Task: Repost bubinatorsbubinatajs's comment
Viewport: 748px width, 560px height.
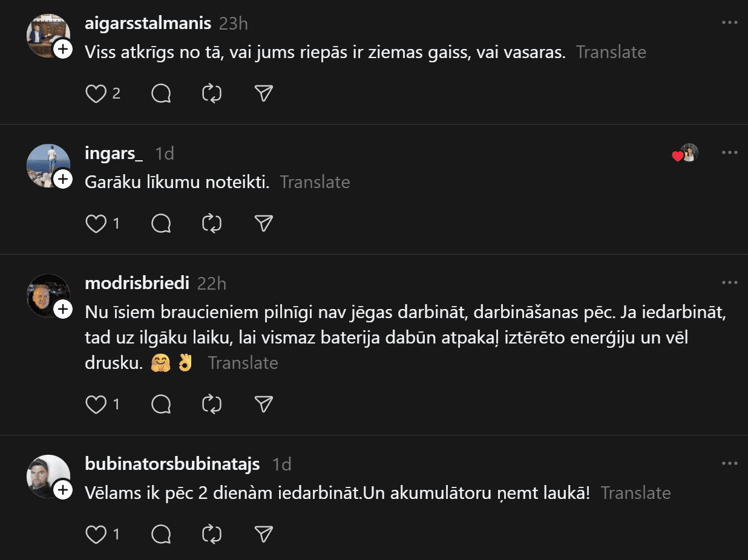Action: coord(212,535)
